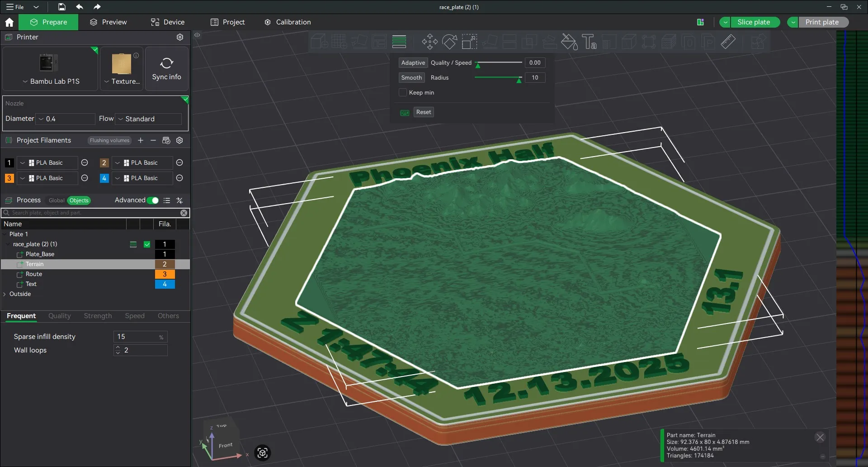This screenshot has width=868, height=467.
Task: Toggle the Advanced mode switch
Action: (153, 200)
